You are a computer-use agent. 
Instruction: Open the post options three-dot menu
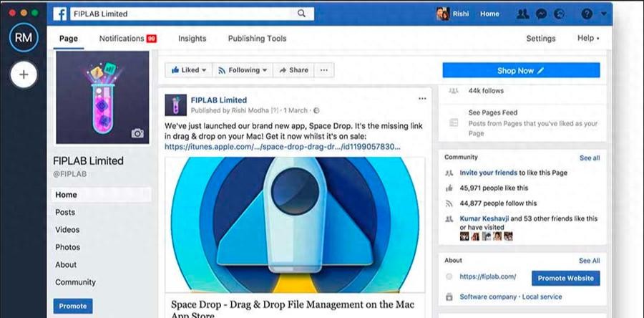(x=422, y=99)
